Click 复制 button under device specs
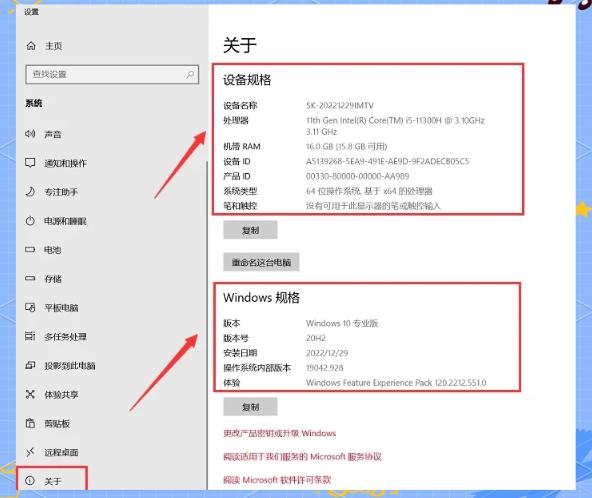Screen dimensions: 592x498 coord(250,230)
